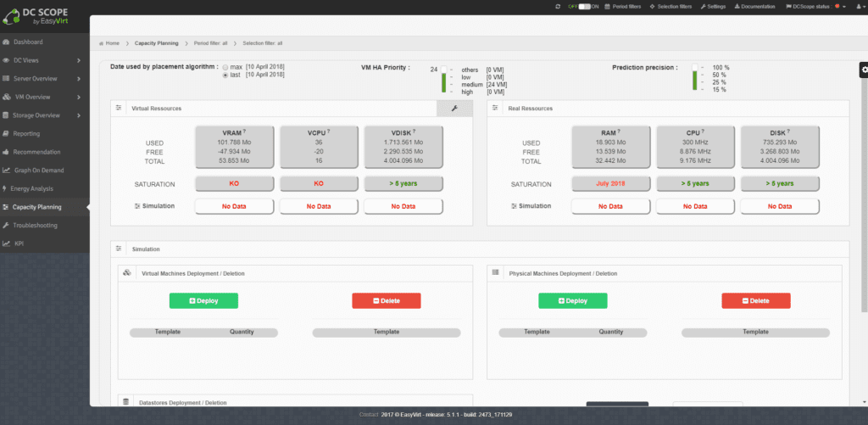The height and width of the screenshot is (425, 868).
Task: Click Capacity Planning breadcrumb
Action: (157, 43)
